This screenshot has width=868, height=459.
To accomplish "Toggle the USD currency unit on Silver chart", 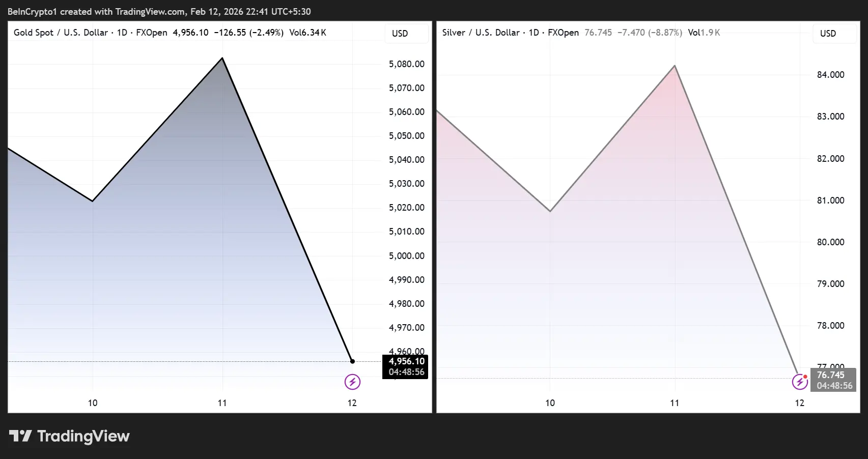I will point(828,33).
